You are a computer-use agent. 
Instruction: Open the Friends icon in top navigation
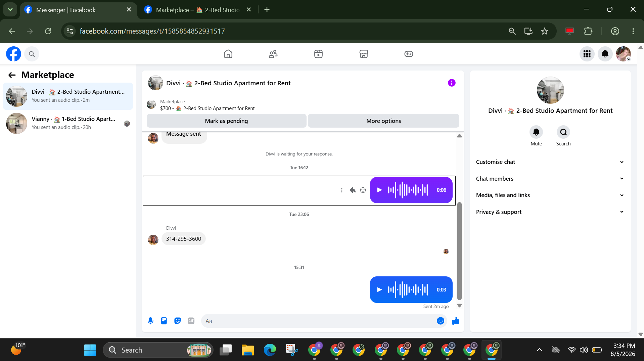273,54
